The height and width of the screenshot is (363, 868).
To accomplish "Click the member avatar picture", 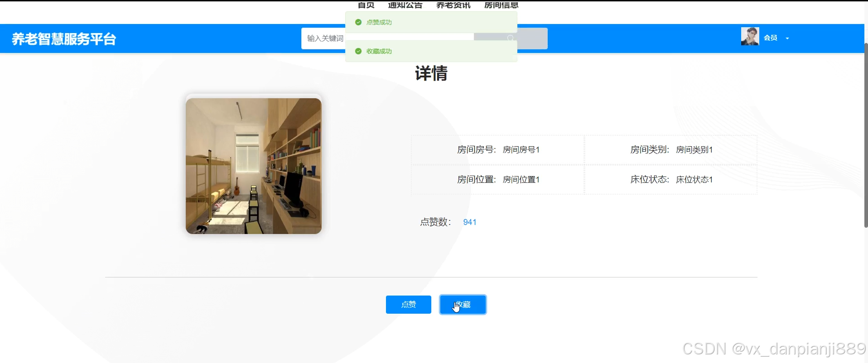I will tap(750, 36).
